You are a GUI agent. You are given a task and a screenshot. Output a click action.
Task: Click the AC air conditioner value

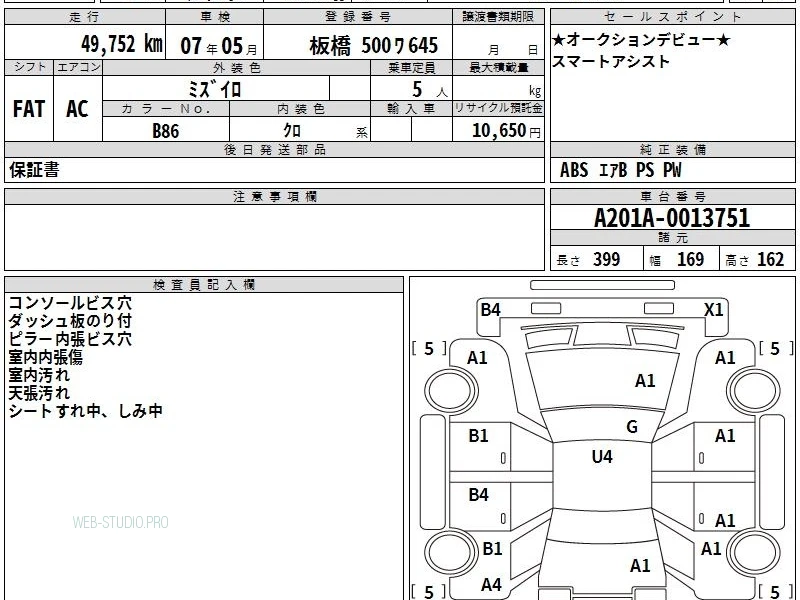point(77,109)
